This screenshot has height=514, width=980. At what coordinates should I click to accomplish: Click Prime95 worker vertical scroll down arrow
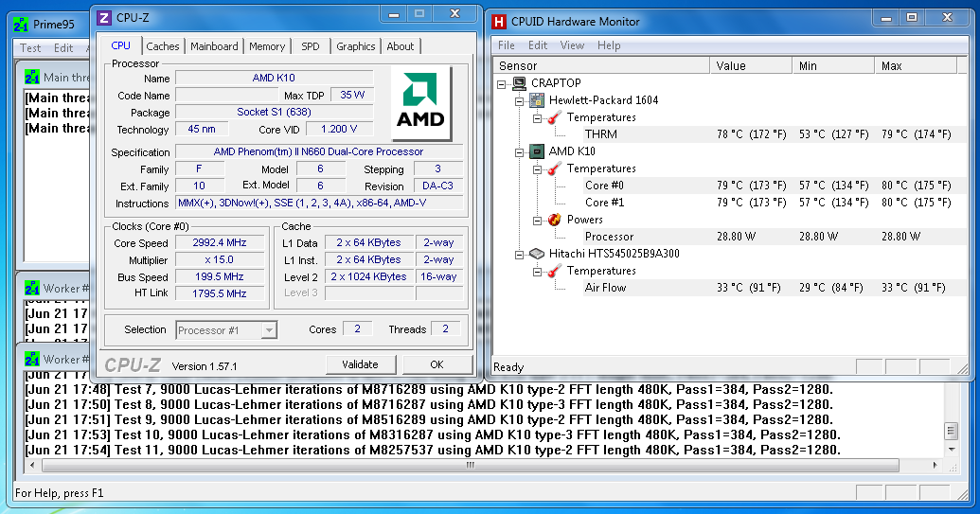(952, 450)
